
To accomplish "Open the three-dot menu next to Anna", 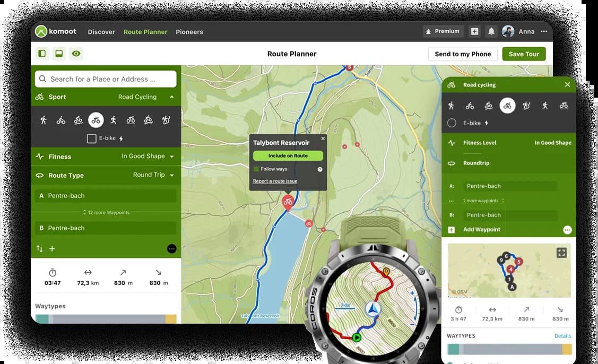I will tap(544, 31).
